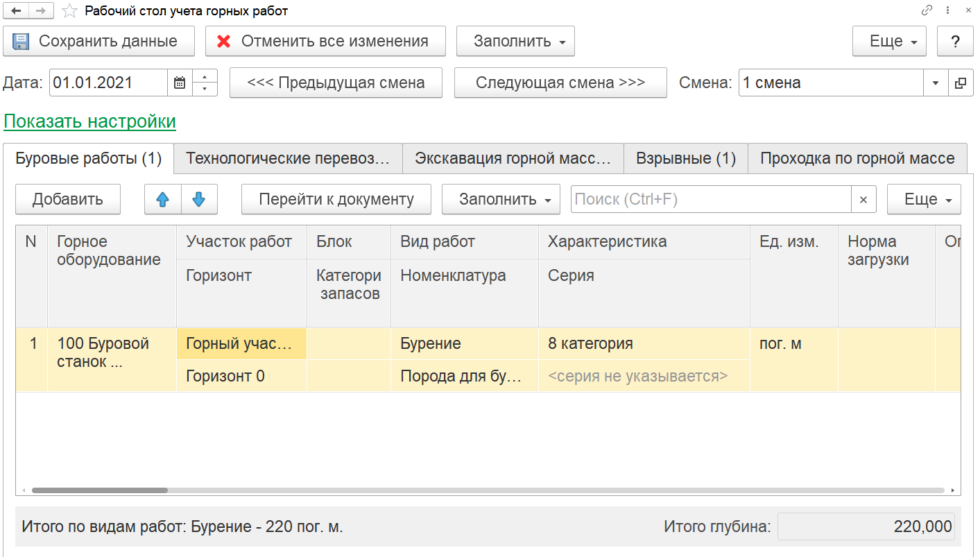Image resolution: width=980 pixels, height=557 pixels.
Task: Click the scrollbar left arrow
Action: 23,490
